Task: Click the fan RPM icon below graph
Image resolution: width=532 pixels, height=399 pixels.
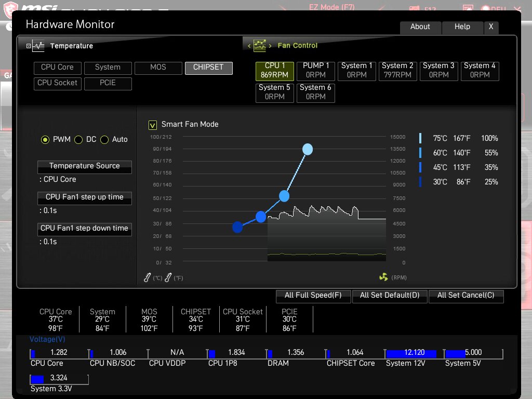Action: [x=383, y=277]
